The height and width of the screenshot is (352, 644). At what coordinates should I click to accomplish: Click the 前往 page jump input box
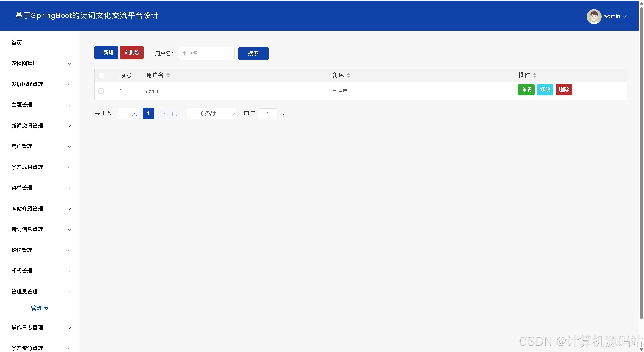268,114
